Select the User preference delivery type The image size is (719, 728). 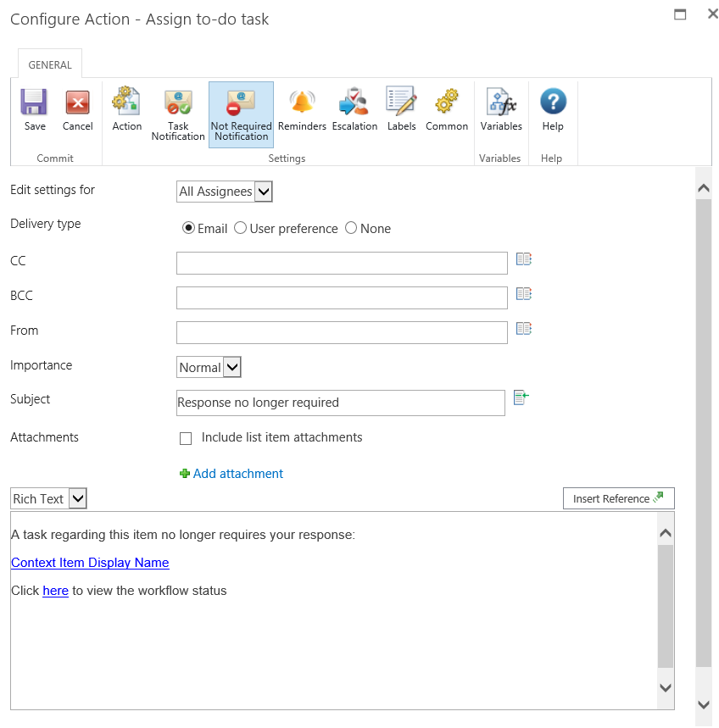pyautogui.click(x=241, y=229)
